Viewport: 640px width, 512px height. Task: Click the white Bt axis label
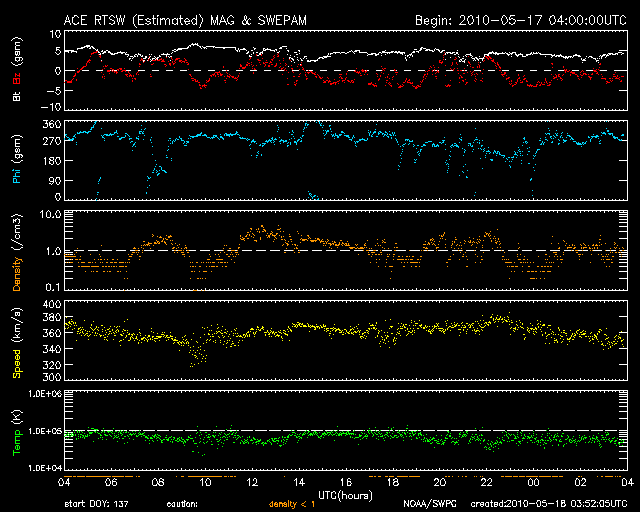pyautogui.click(x=16, y=97)
